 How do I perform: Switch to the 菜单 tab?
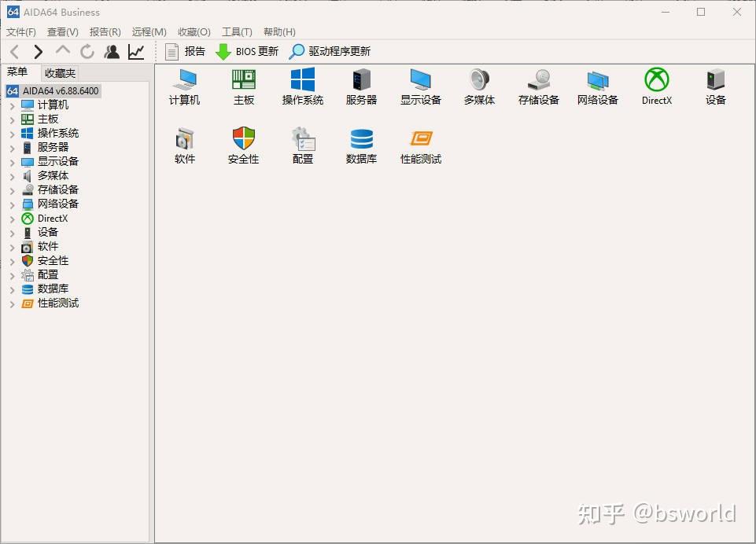(18, 72)
